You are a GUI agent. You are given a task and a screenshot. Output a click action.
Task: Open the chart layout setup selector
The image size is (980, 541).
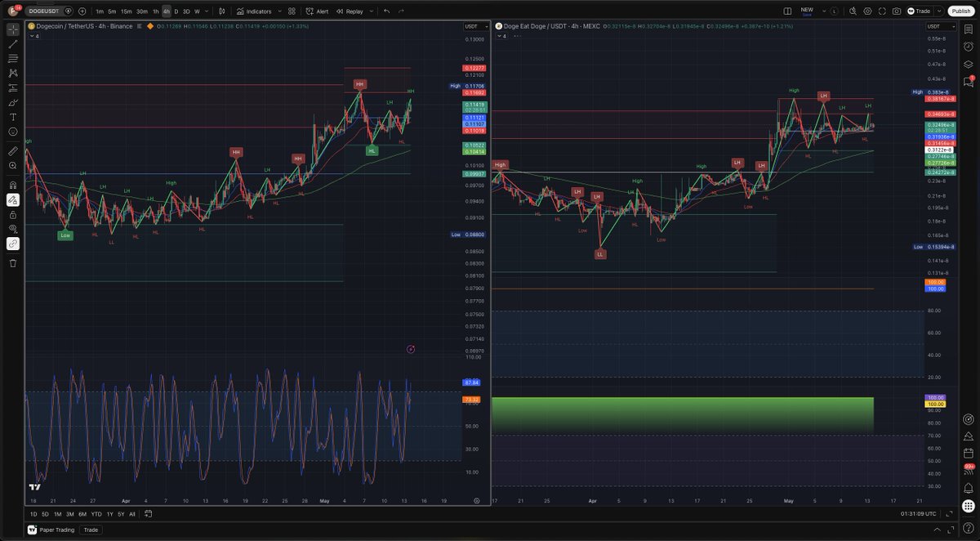pyautogui.click(x=787, y=11)
